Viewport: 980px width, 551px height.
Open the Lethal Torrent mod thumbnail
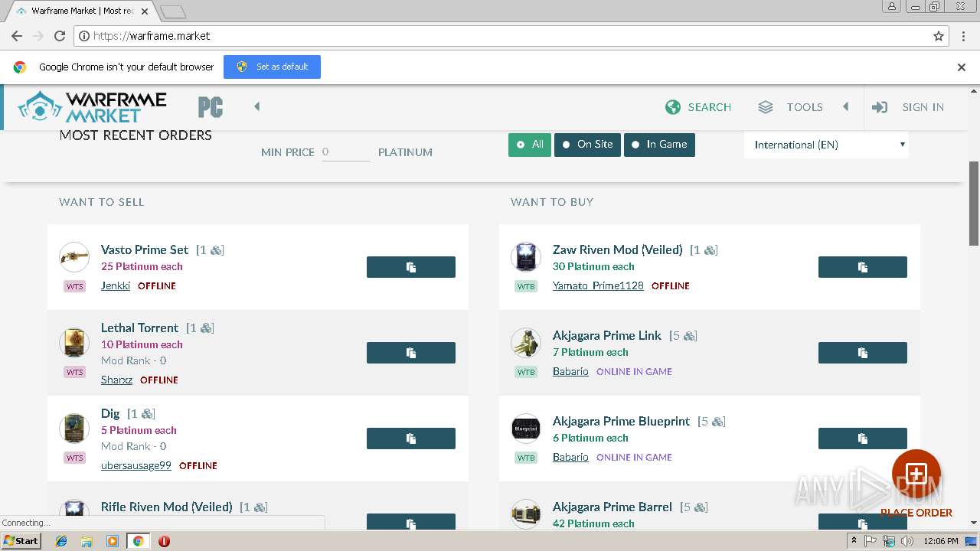click(x=74, y=343)
